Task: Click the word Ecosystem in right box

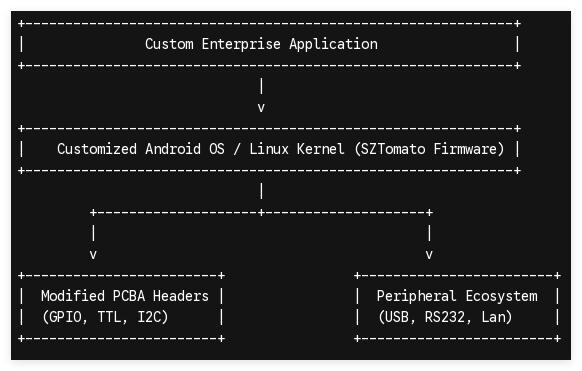Action: click(501, 296)
